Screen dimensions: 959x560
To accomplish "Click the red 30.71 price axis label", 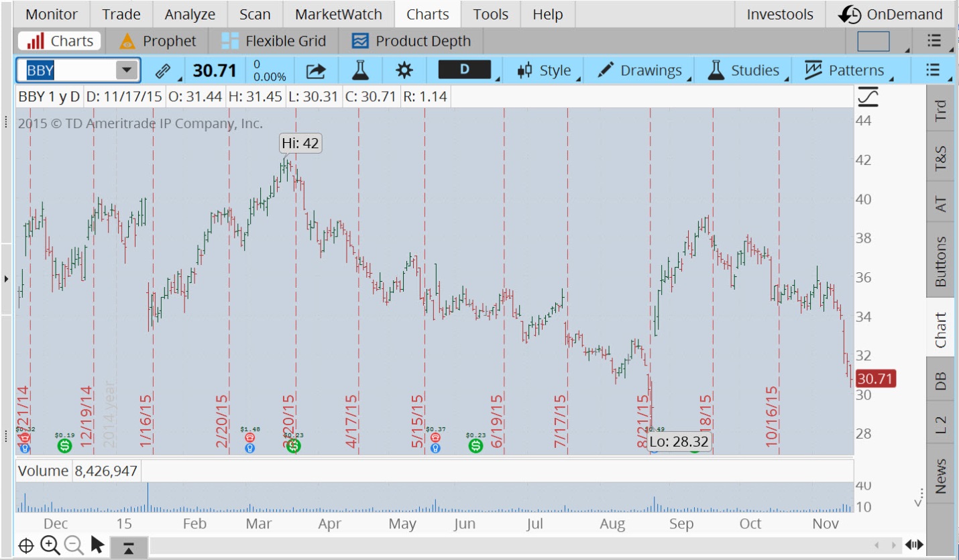I will coord(876,379).
